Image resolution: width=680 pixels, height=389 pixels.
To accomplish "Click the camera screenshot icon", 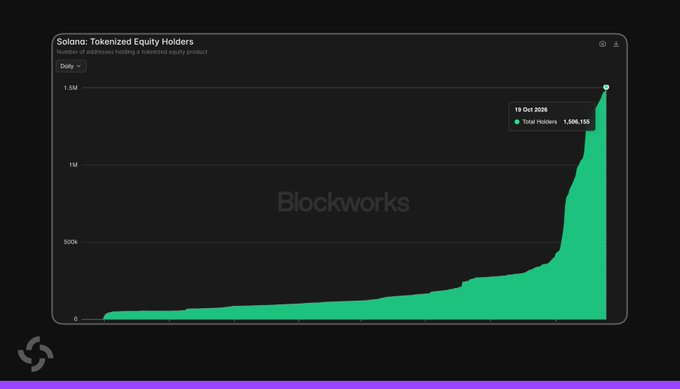I will pyautogui.click(x=602, y=44).
